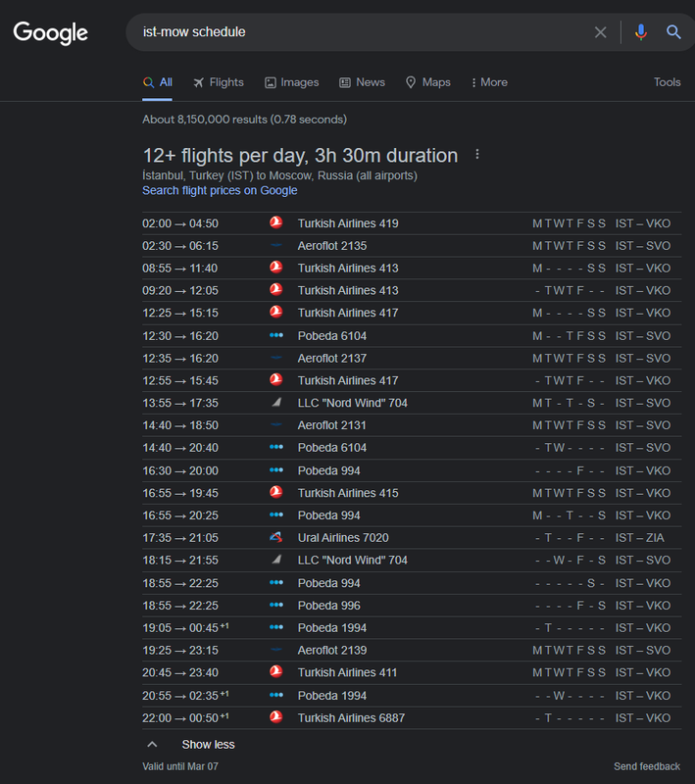Click the 16:55 → 20:25 flight time

point(180,515)
